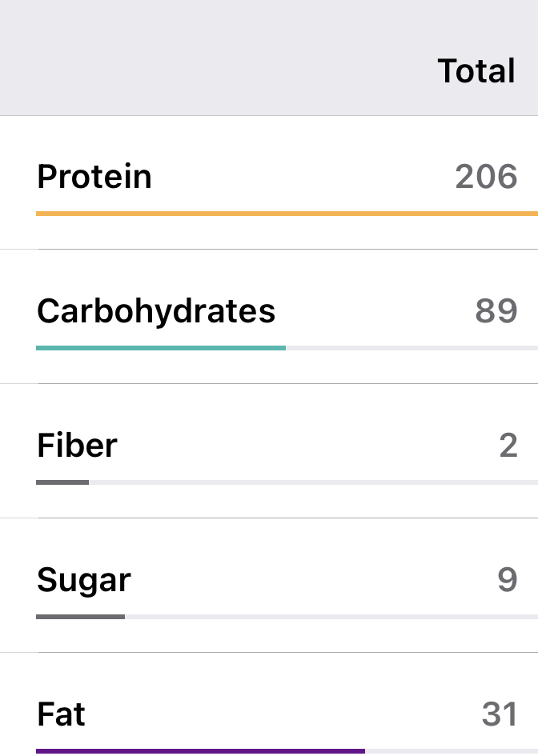Select the Fiber row label
This screenshot has height=756, width=538.
[x=77, y=446]
